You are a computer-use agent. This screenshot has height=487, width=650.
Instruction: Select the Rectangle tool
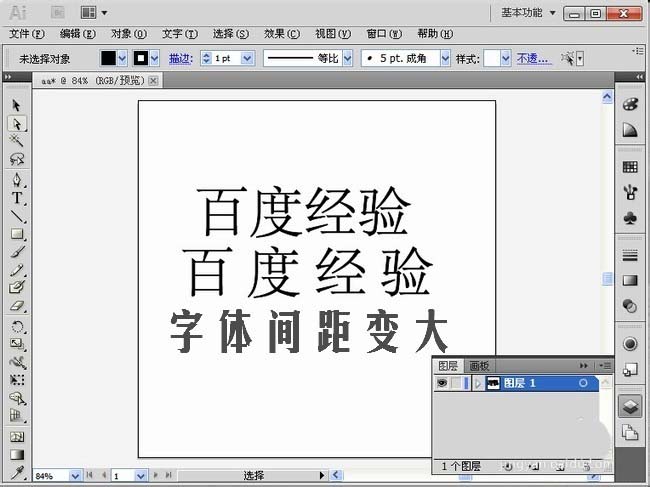[x=17, y=234]
